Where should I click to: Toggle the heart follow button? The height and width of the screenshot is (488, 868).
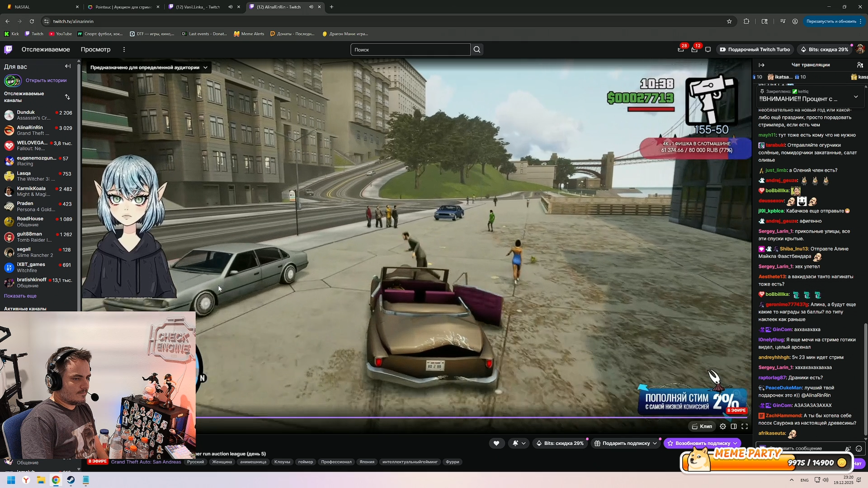[x=496, y=443]
